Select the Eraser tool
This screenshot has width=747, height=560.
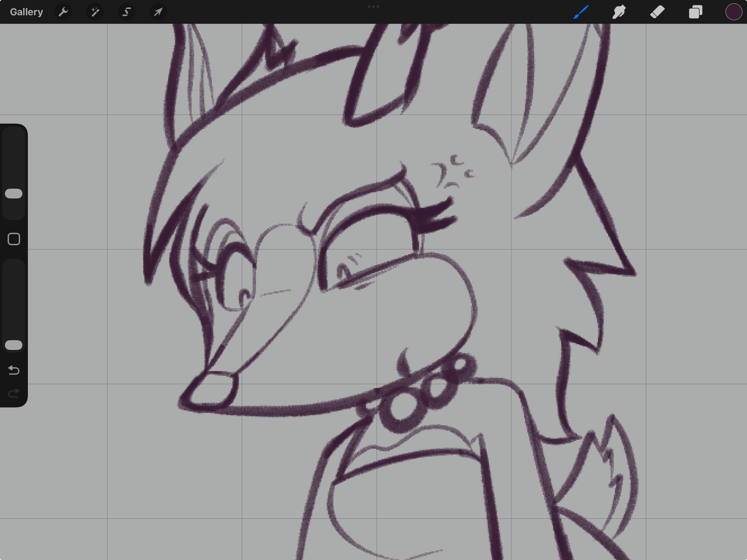point(657,12)
